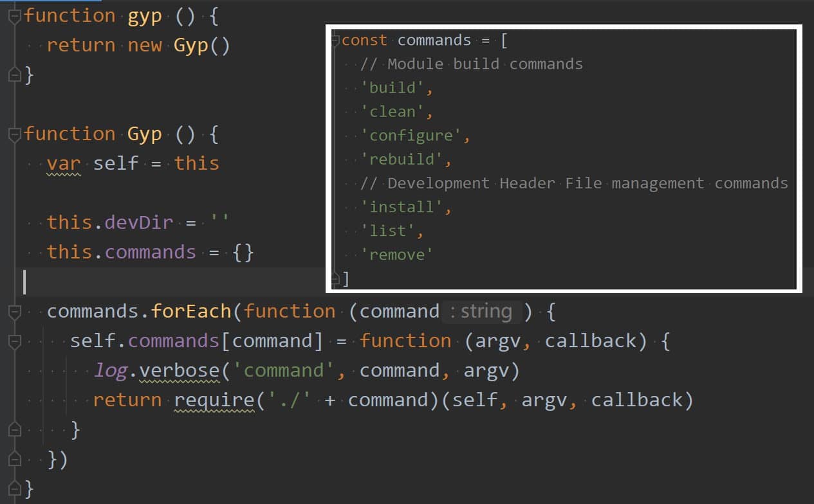814x504 pixels.
Task: Click 'callback' at end of return require line
Action: point(637,401)
